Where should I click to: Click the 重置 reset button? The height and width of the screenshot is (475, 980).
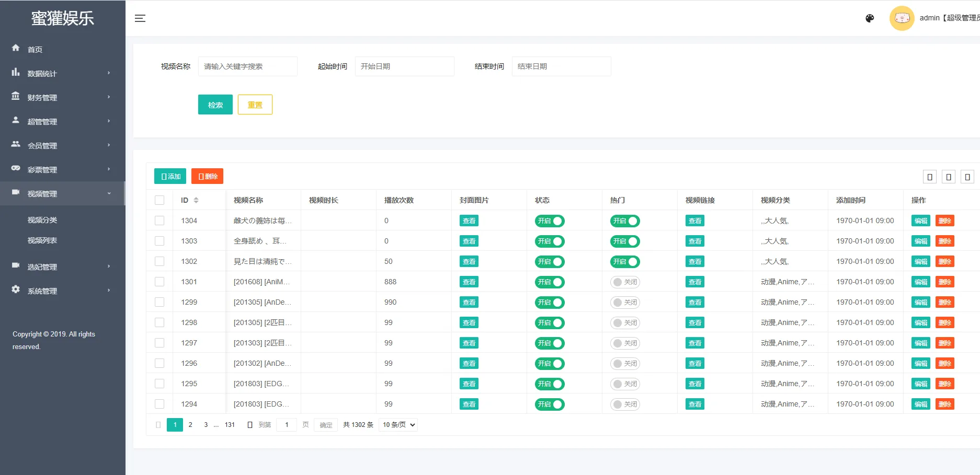point(255,105)
